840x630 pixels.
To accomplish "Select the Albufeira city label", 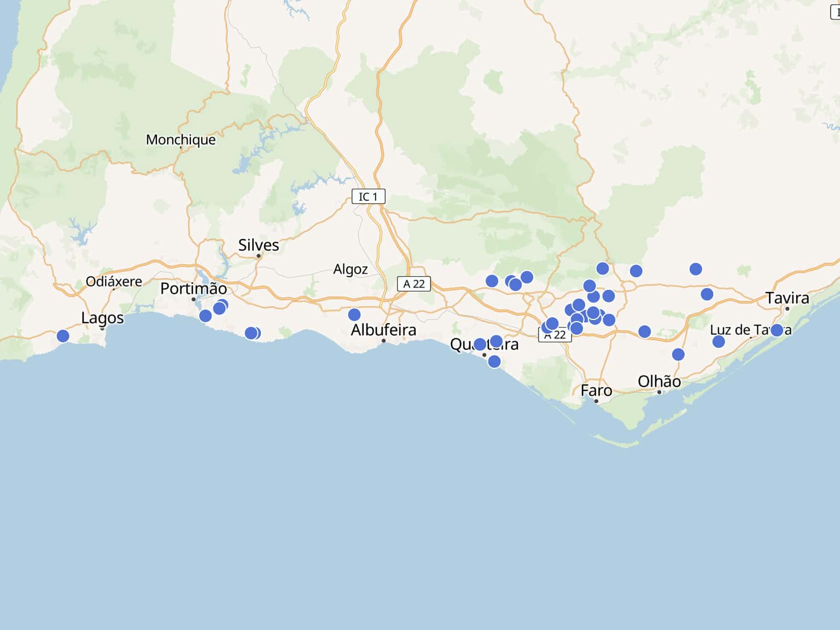I will point(383,330).
